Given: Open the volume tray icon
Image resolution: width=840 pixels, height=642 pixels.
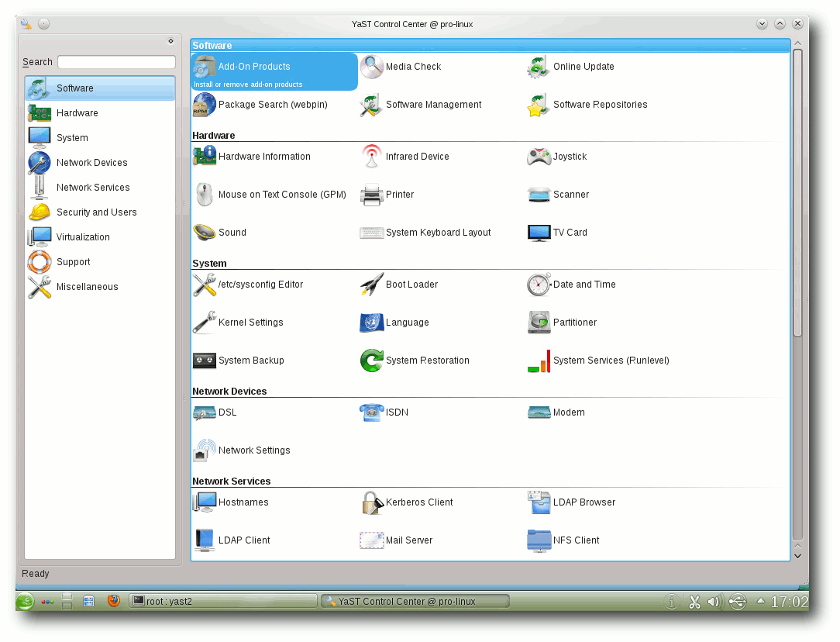Looking at the screenshot, I should click(x=714, y=602).
